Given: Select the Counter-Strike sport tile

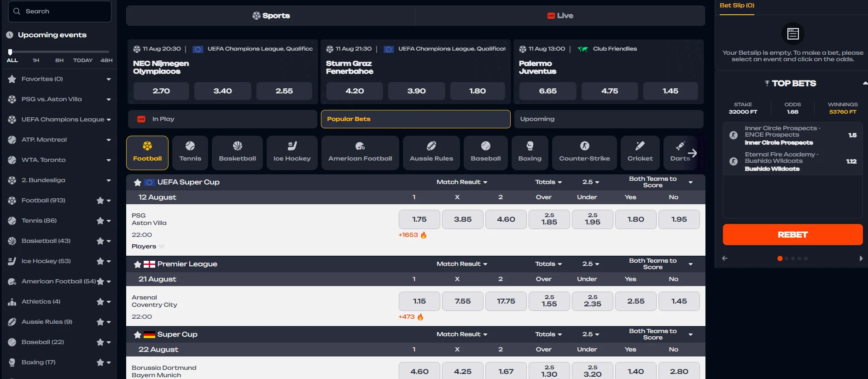Looking at the screenshot, I should coord(584,153).
